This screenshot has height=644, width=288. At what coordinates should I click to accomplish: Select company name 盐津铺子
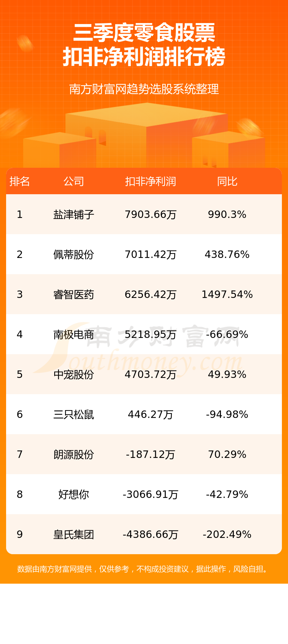(74, 215)
